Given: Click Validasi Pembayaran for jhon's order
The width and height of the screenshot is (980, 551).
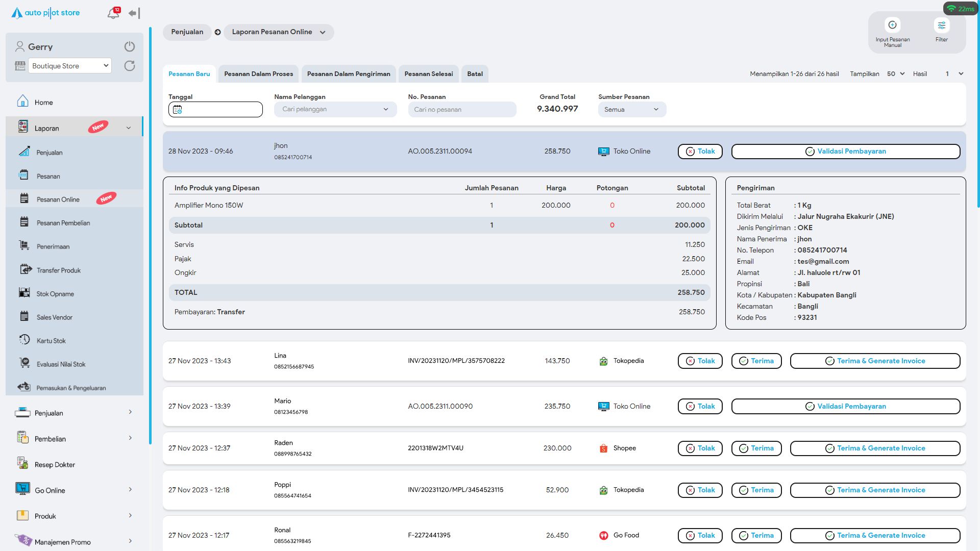Looking at the screenshot, I should pos(845,152).
